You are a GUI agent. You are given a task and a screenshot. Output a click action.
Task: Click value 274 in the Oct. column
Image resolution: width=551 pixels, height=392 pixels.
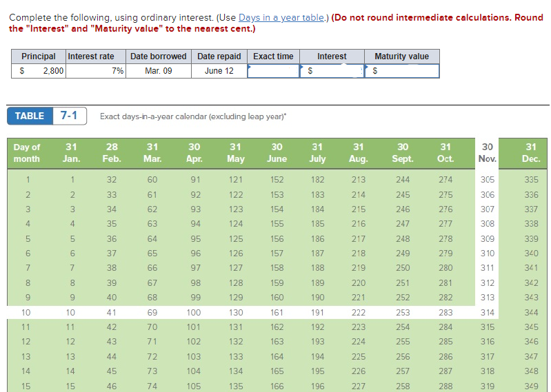coord(445,180)
